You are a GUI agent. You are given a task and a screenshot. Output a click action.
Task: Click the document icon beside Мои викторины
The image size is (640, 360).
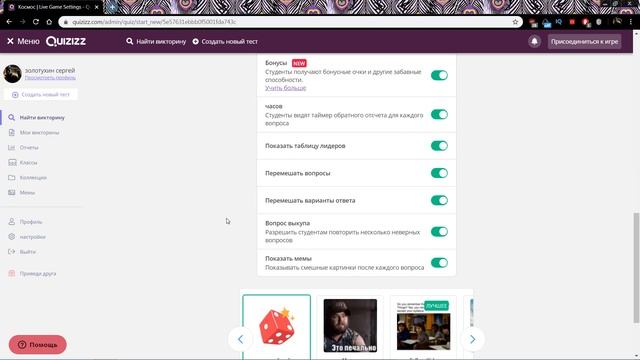(x=11, y=132)
